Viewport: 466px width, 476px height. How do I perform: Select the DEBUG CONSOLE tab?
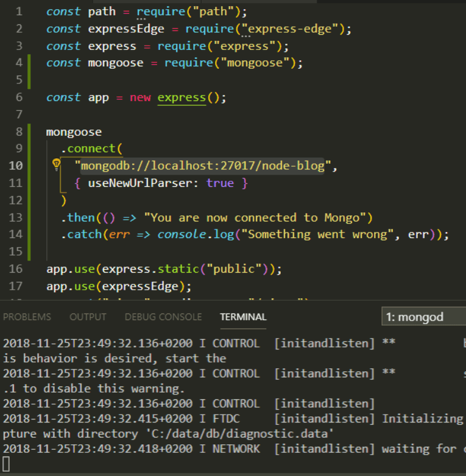click(x=163, y=317)
